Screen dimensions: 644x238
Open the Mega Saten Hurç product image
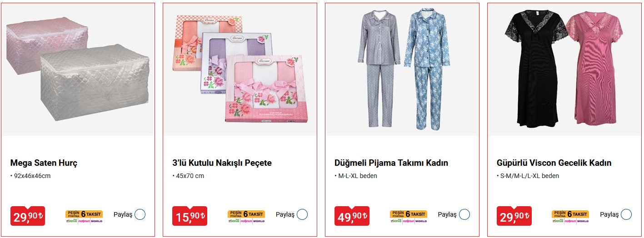(x=78, y=69)
